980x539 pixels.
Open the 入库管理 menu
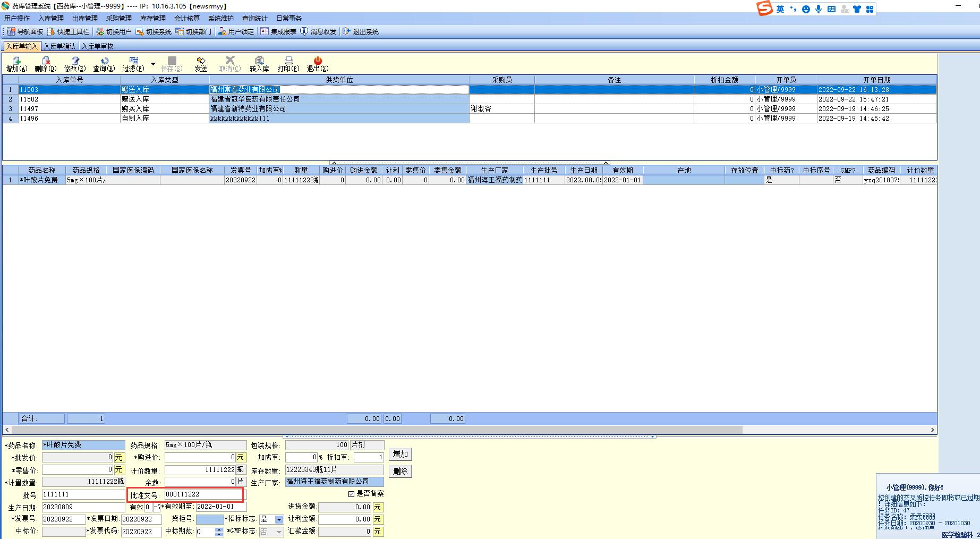click(x=51, y=19)
